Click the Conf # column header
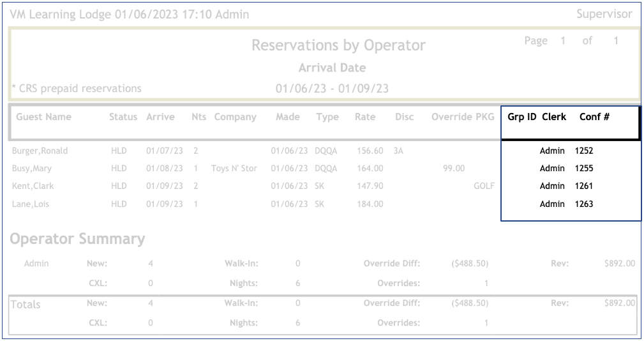 coord(594,117)
